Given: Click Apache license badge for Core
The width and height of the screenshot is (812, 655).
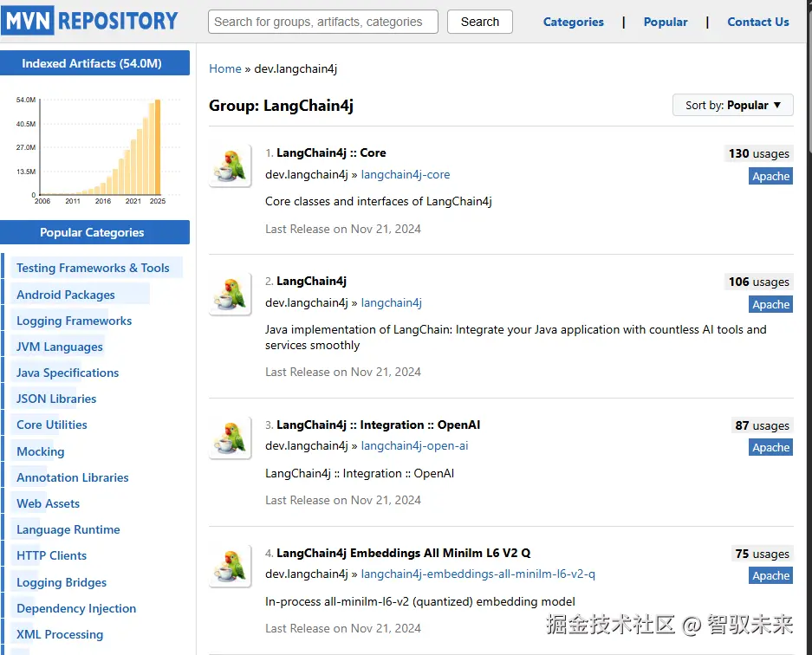Looking at the screenshot, I should (770, 176).
